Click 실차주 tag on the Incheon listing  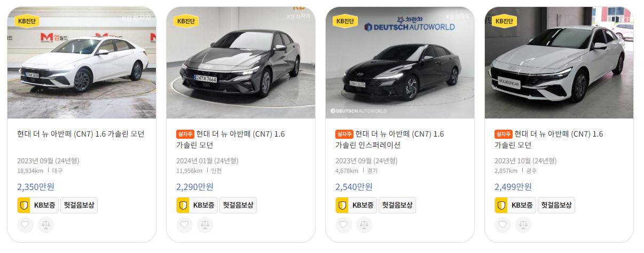[x=185, y=134]
